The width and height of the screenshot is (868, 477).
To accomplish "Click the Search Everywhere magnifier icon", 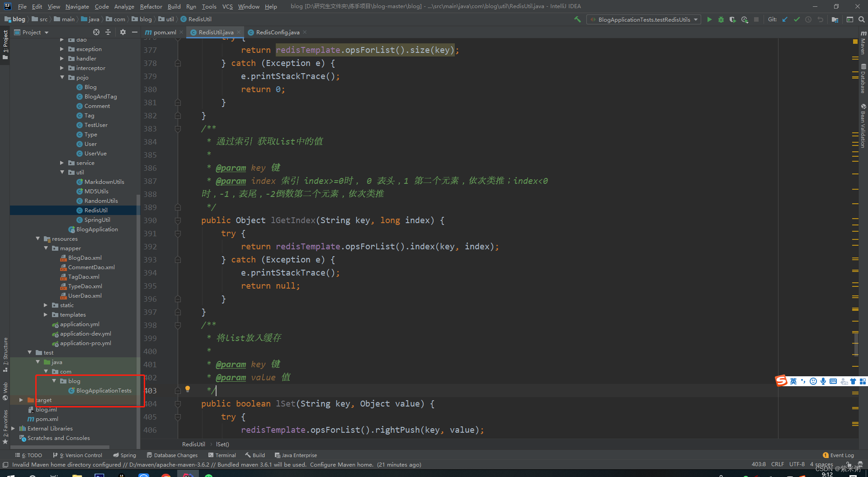I will [862, 19].
